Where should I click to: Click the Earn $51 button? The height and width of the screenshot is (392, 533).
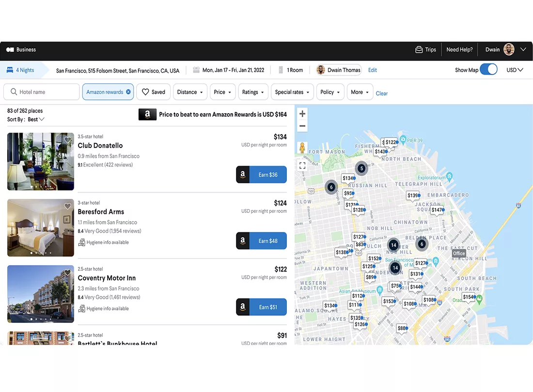pos(261,307)
